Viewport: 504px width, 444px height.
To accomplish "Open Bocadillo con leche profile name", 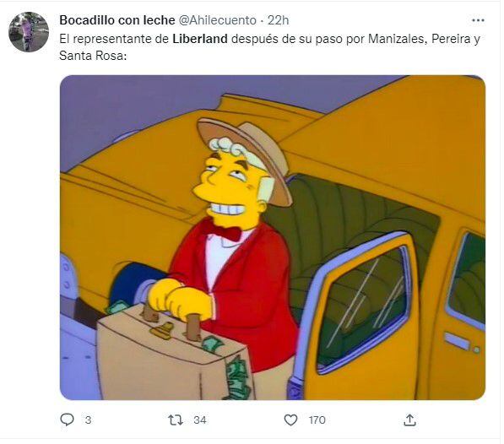I will (x=117, y=20).
